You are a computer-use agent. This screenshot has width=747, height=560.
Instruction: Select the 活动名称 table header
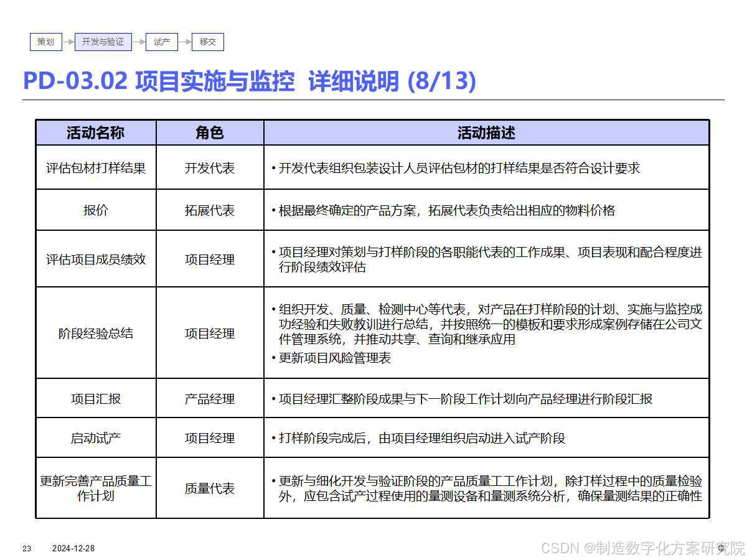[96, 133]
